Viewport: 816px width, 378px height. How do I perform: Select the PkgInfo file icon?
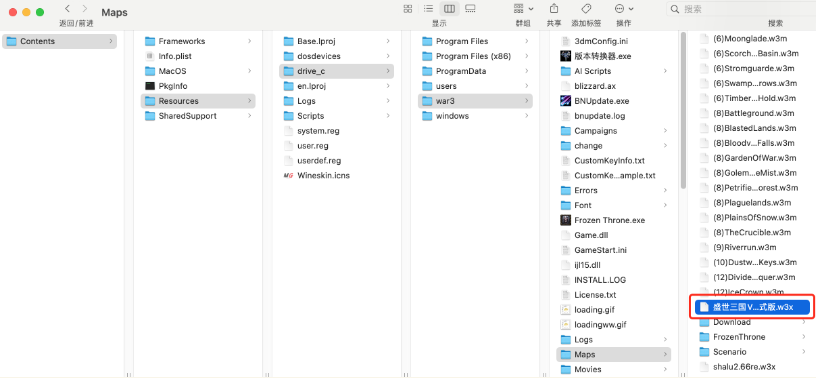coord(150,86)
